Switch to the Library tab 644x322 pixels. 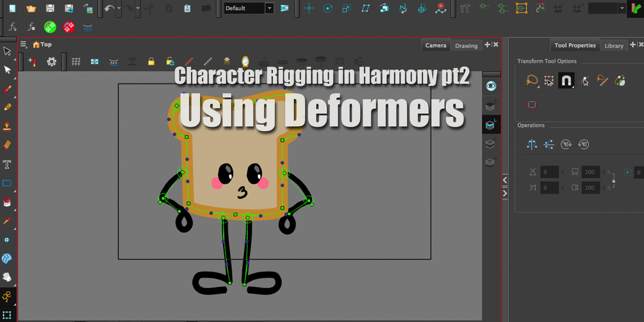point(614,46)
